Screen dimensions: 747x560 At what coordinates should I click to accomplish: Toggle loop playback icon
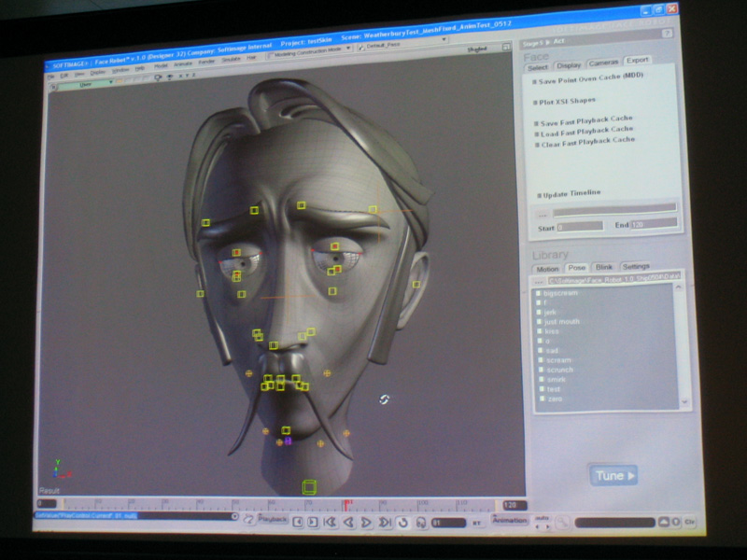[403, 523]
